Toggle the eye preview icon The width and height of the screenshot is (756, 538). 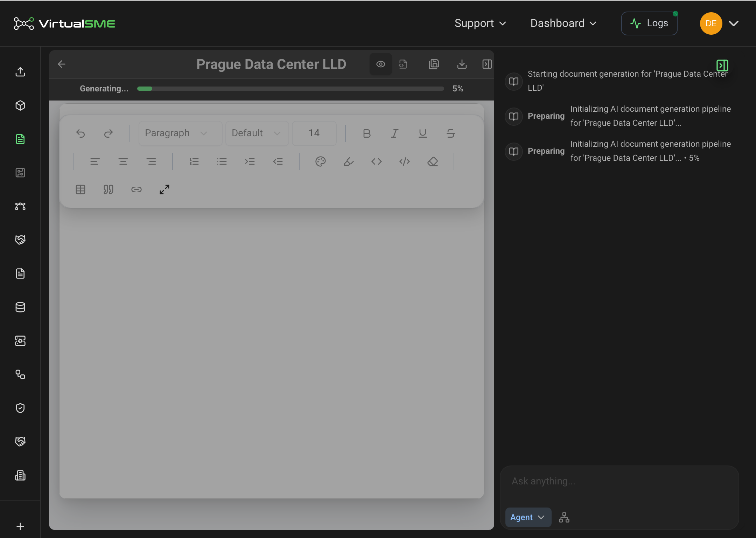381,64
